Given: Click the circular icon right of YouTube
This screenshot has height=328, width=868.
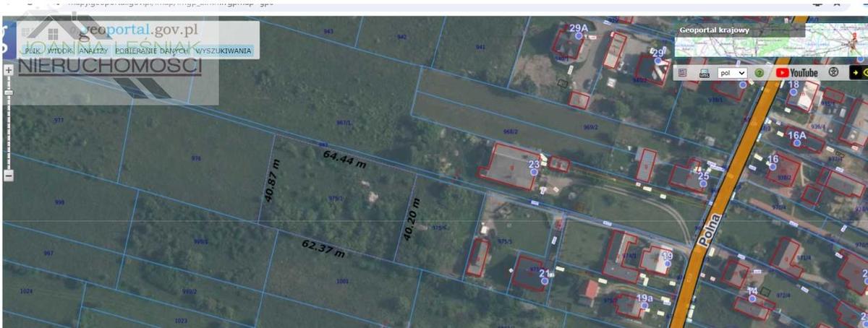Looking at the screenshot, I should point(833,73).
